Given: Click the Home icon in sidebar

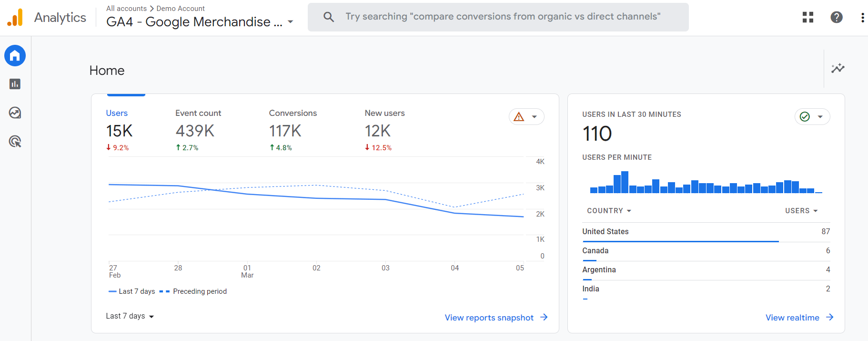Looking at the screenshot, I should 15,56.
